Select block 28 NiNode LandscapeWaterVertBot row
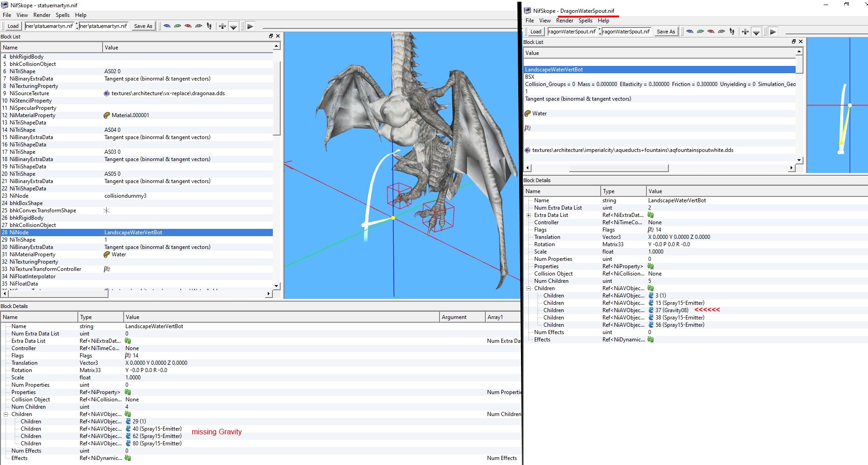 tap(137, 232)
